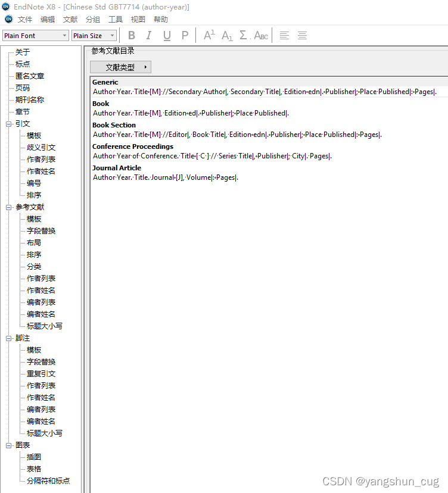Open the 帮助 menu
The width and height of the screenshot is (448, 493).
pos(161,20)
